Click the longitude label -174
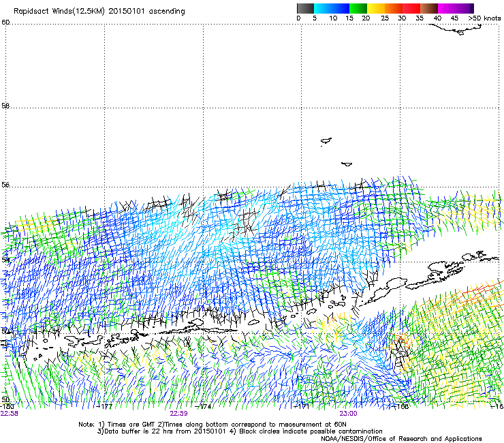The height and width of the screenshot is (443, 504). point(203,406)
